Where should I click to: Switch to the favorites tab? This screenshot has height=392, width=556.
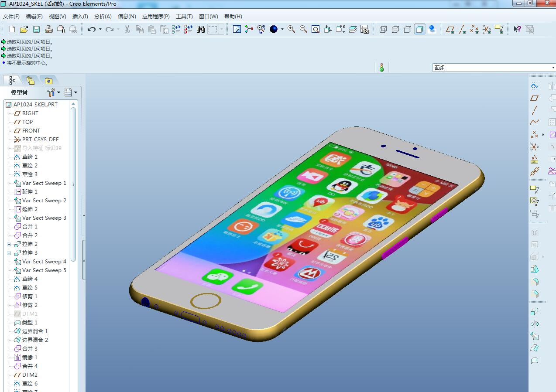(x=48, y=80)
